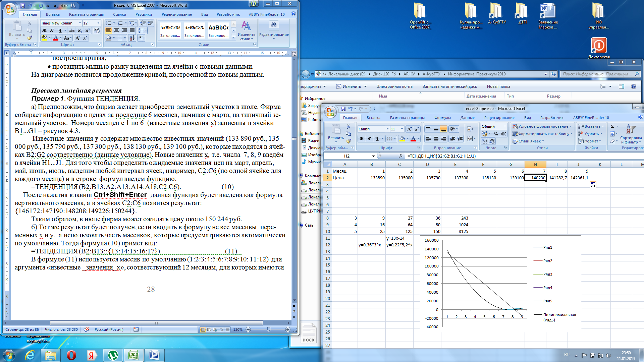Click Удалить cells button in Excel
The image size is (644, 362).
pyautogui.click(x=591, y=134)
